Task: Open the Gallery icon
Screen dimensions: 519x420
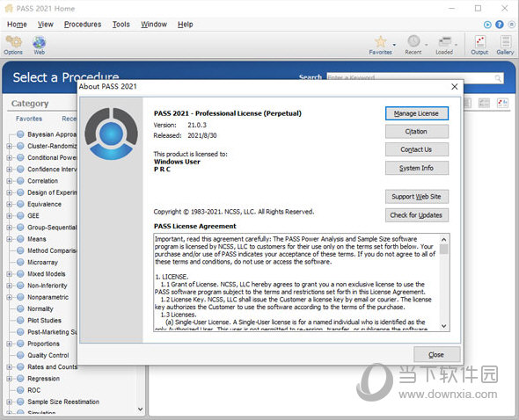Action: (x=505, y=45)
